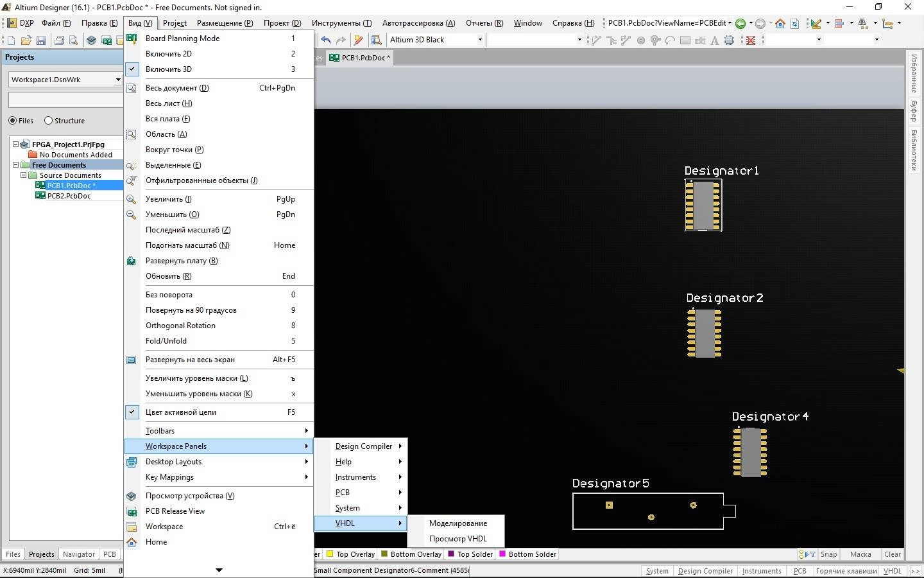Viewport: 924px width, 578px height.
Task: Collapse the Free Documents tree node
Action: click(16, 165)
